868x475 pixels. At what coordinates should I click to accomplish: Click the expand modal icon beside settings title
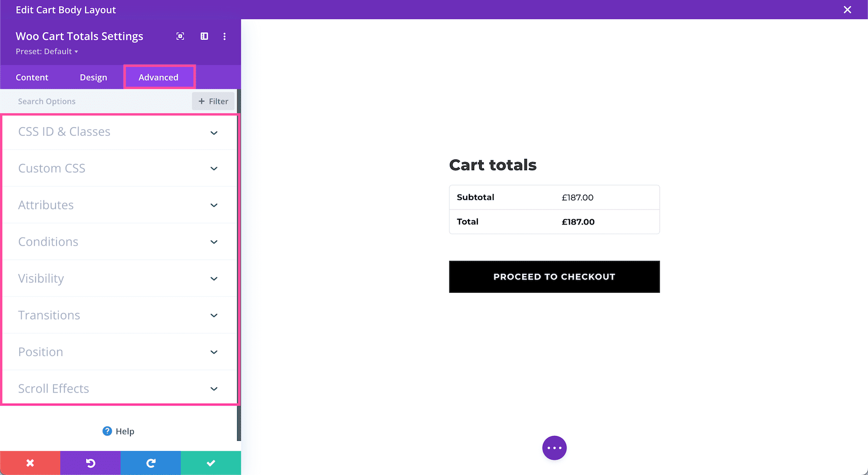pyautogui.click(x=180, y=36)
